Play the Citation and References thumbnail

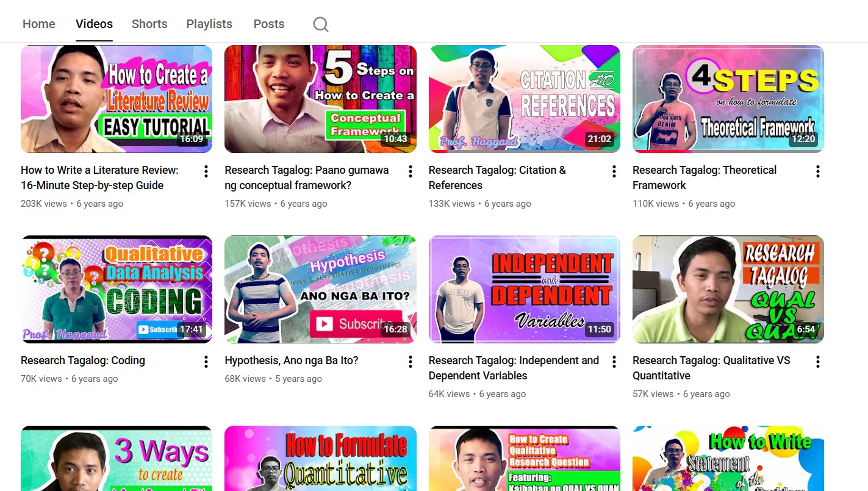pos(525,99)
